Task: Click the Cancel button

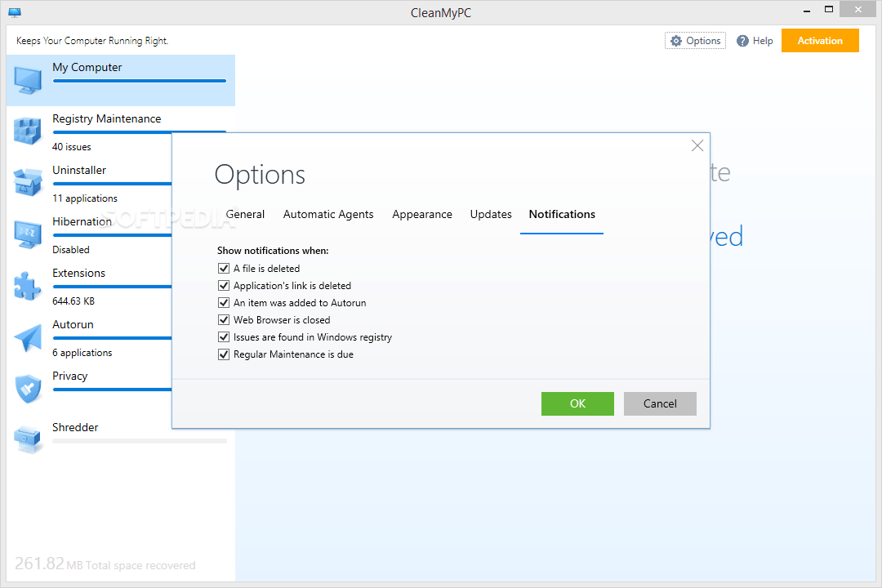Action: coord(660,403)
